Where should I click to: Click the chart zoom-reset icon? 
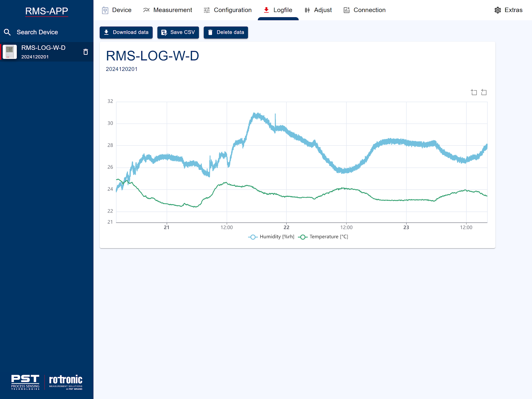click(x=484, y=92)
